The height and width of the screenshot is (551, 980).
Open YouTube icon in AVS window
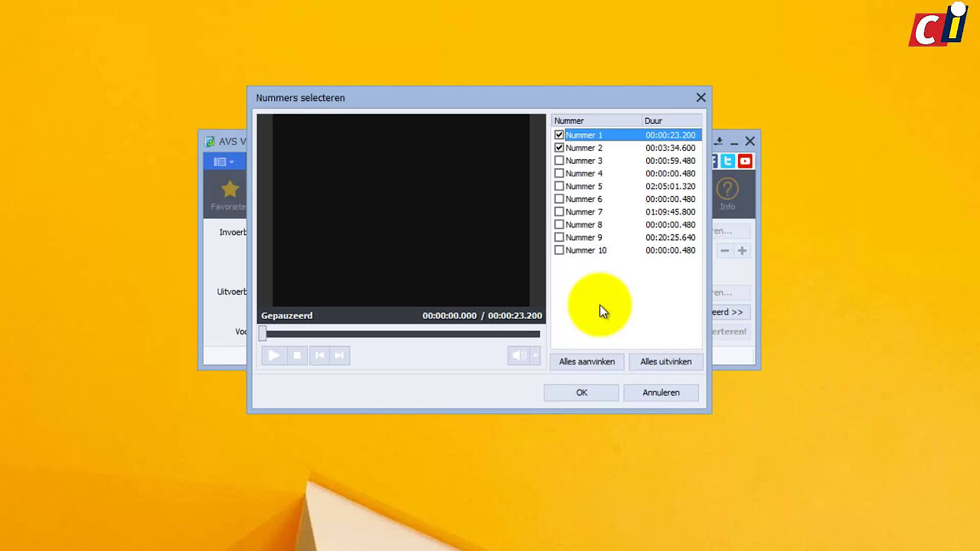pos(745,161)
